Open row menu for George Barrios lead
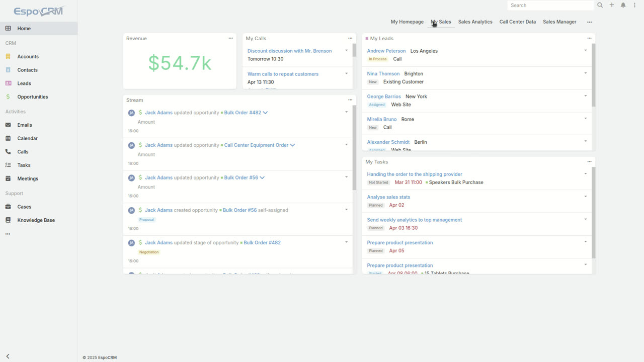The height and width of the screenshot is (362, 644). click(585, 96)
